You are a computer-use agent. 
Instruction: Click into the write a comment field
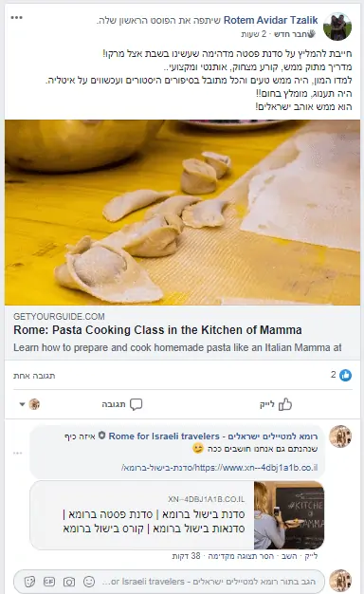click(x=169, y=582)
